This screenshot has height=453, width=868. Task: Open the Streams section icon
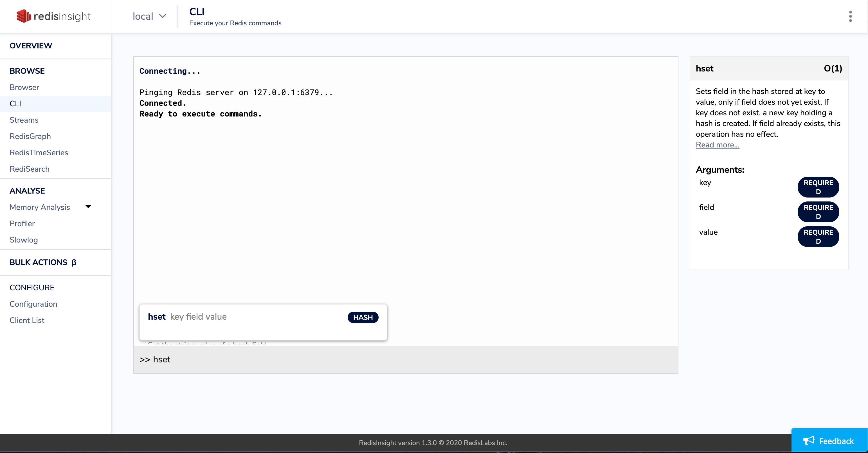click(24, 120)
